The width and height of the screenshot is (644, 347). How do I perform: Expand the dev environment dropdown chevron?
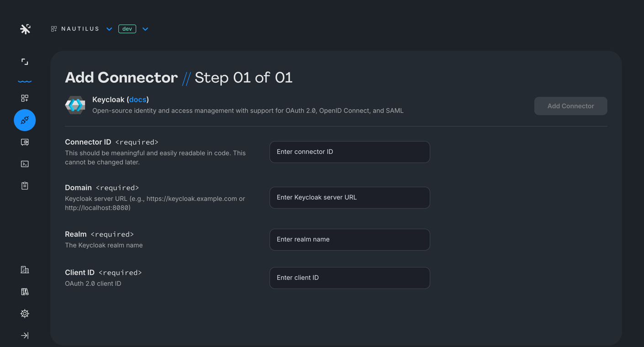click(145, 29)
